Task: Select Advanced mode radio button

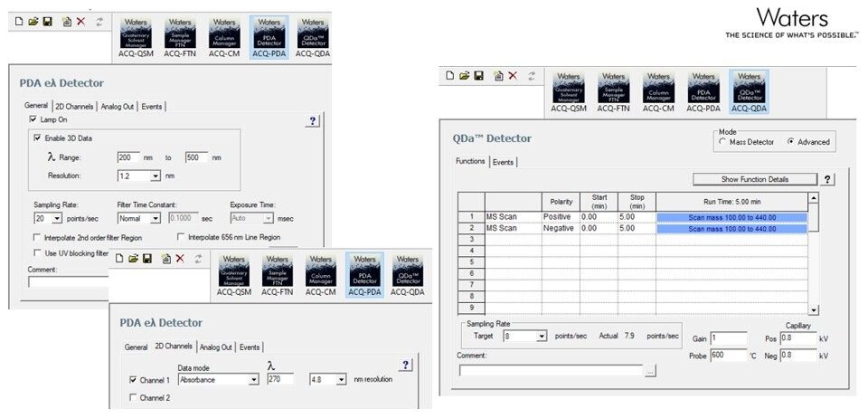Action: (x=791, y=142)
